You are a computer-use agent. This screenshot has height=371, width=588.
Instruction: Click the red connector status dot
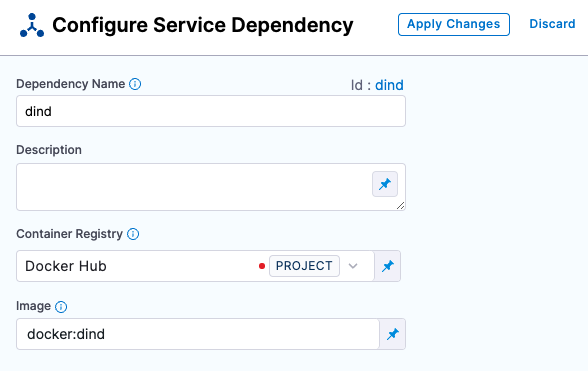point(262,266)
